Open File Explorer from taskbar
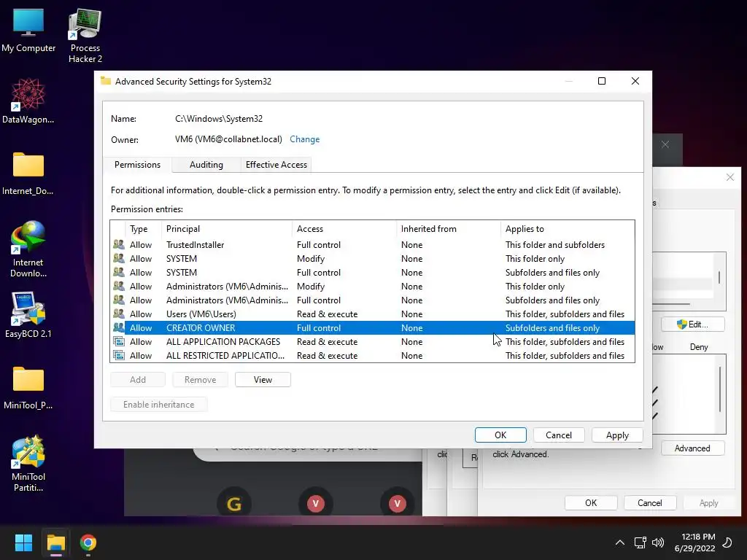The height and width of the screenshot is (560, 747). pyautogui.click(x=55, y=542)
